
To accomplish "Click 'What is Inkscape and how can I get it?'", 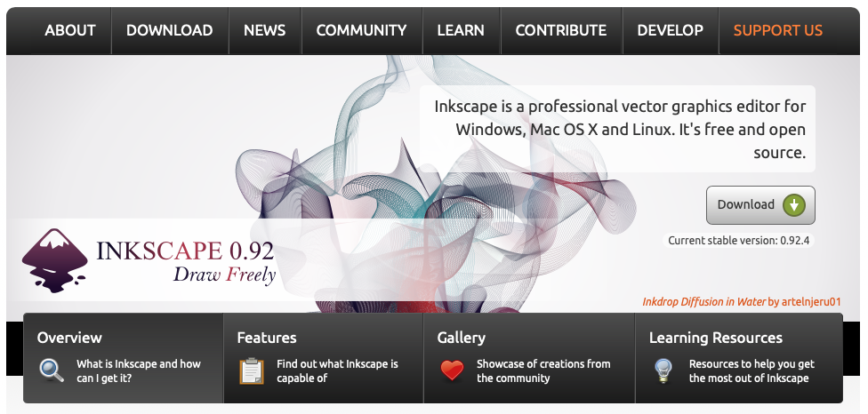I will click(139, 370).
